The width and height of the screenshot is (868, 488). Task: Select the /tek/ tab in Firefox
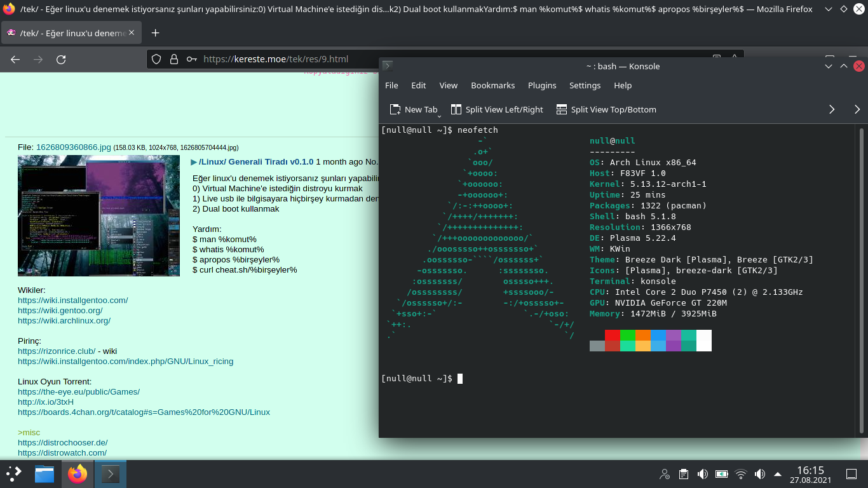tap(72, 33)
